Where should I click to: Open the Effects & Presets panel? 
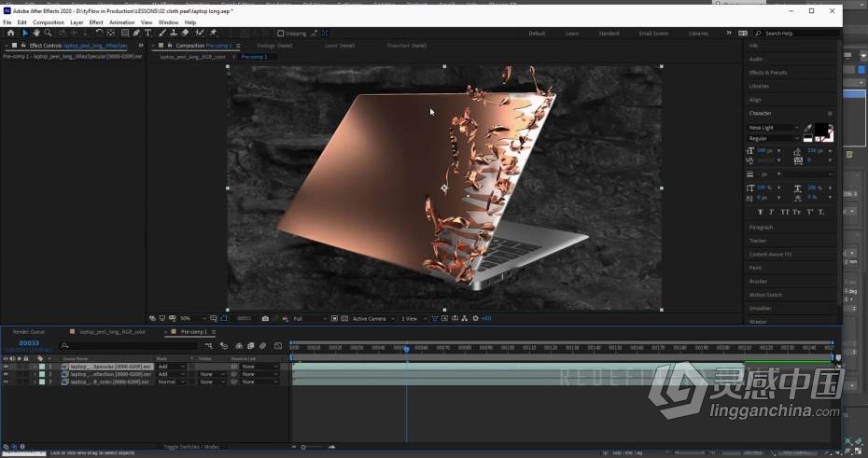click(x=768, y=73)
